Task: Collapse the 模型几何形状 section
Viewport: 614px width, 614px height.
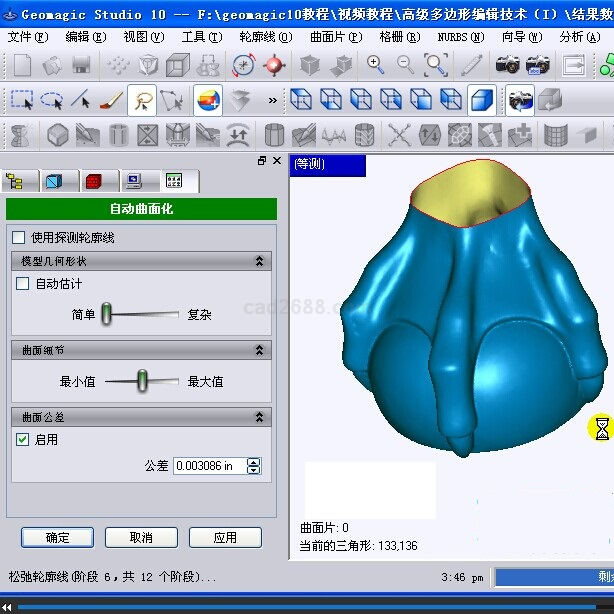Action: tap(260, 261)
